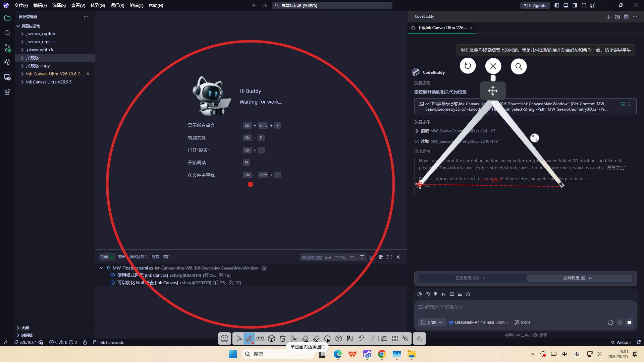Expand the 大纲 outline section

pos(55,328)
